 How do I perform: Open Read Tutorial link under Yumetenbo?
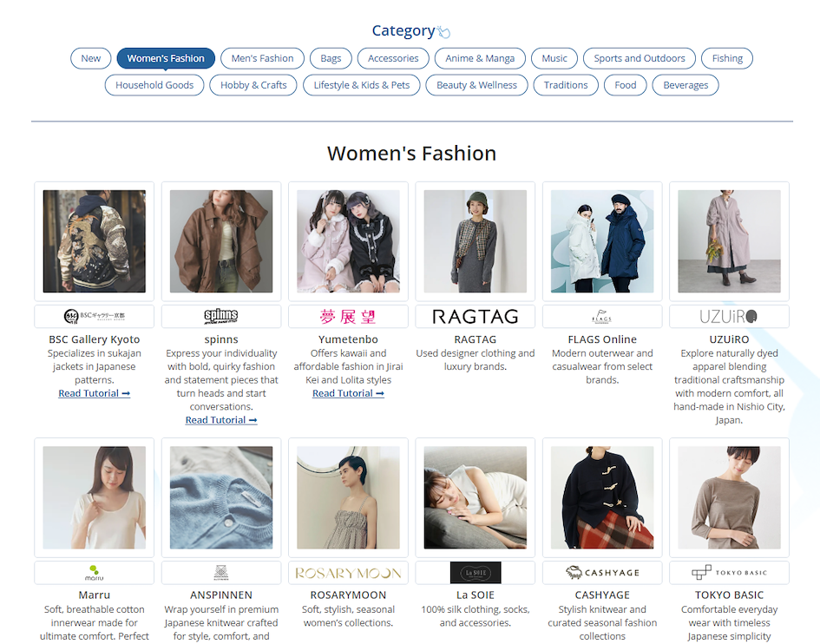point(348,393)
